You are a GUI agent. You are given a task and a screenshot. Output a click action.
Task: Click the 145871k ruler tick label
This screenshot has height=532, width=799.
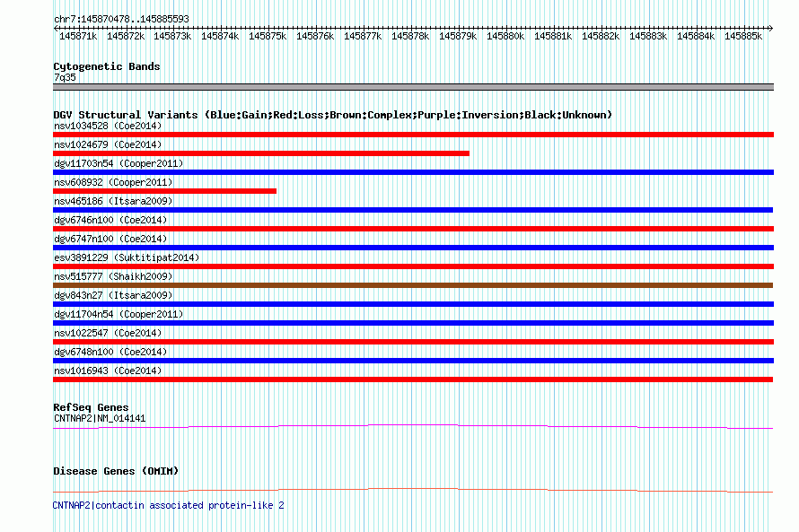(x=78, y=36)
